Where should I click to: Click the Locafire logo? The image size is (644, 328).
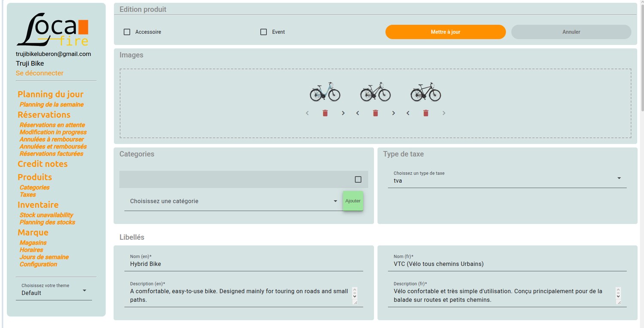pyautogui.click(x=52, y=29)
